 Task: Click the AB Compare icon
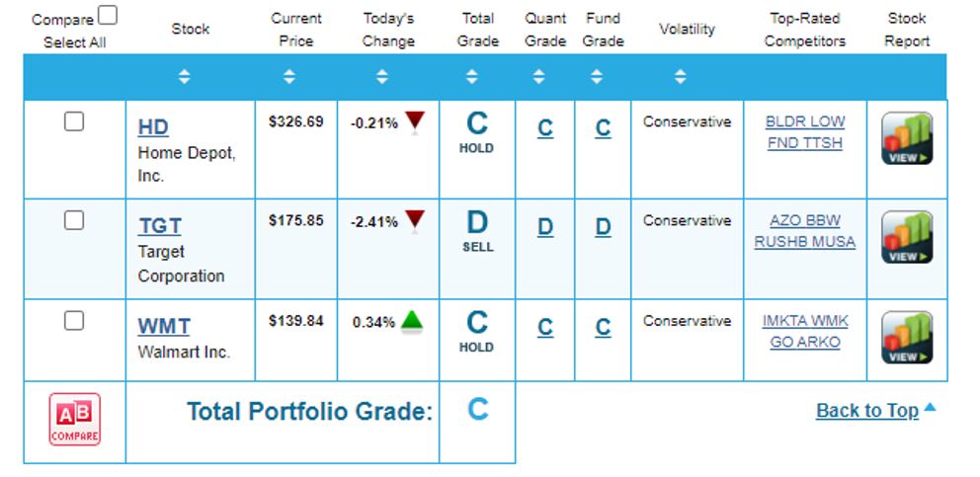coord(74,420)
